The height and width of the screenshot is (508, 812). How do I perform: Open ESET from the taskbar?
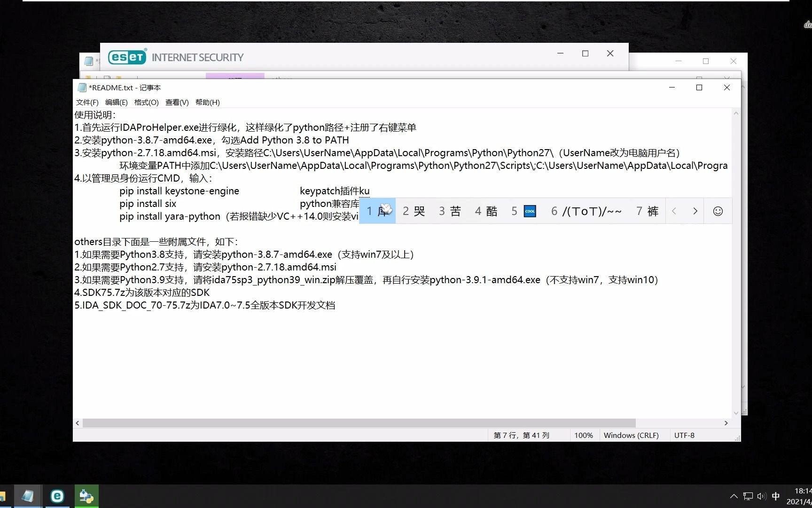click(x=57, y=496)
